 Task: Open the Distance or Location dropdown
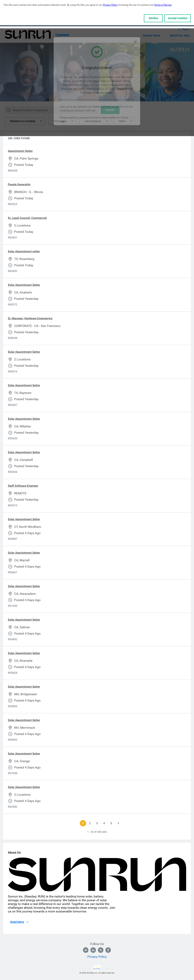click(25, 121)
